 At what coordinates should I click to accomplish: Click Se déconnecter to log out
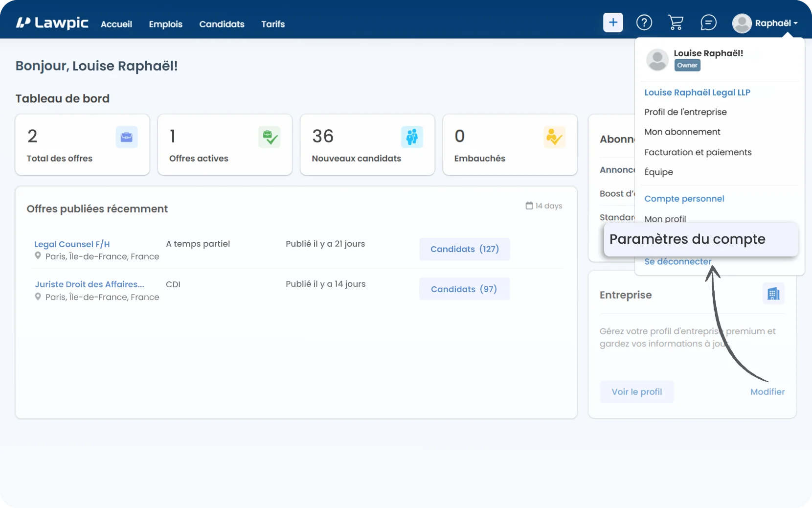(x=677, y=262)
